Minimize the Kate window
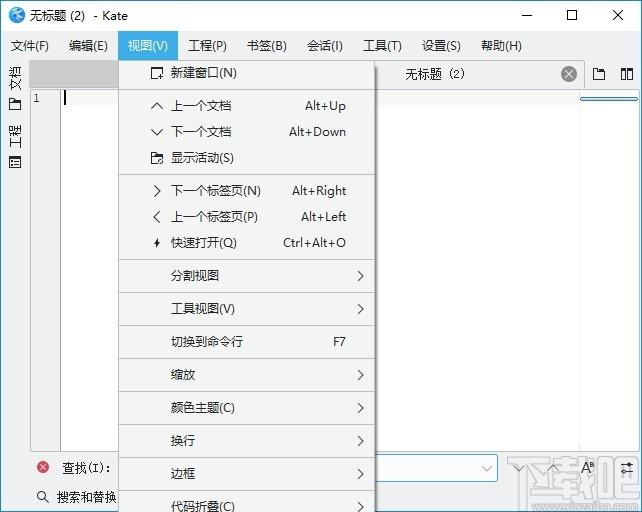This screenshot has width=642, height=512. click(x=527, y=16)
